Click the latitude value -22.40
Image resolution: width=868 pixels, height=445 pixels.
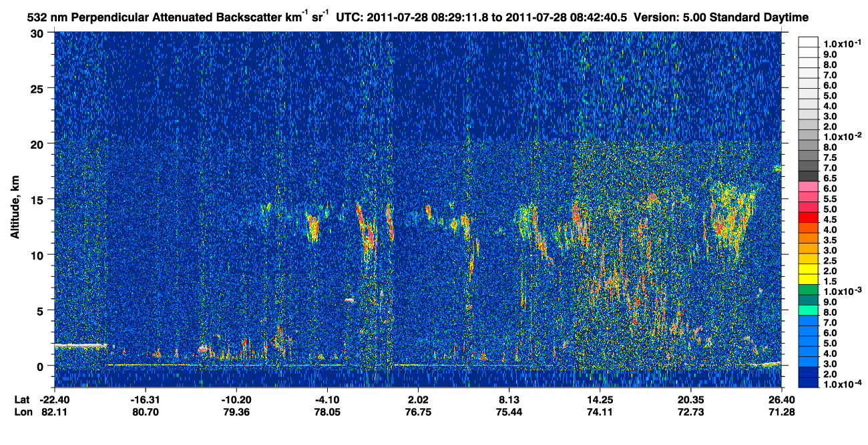pos(55,400)
